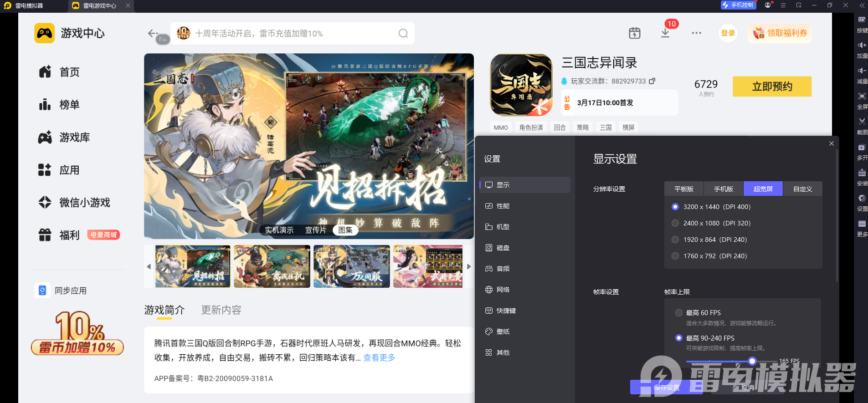Click the MMO tag

pos(501,128)
